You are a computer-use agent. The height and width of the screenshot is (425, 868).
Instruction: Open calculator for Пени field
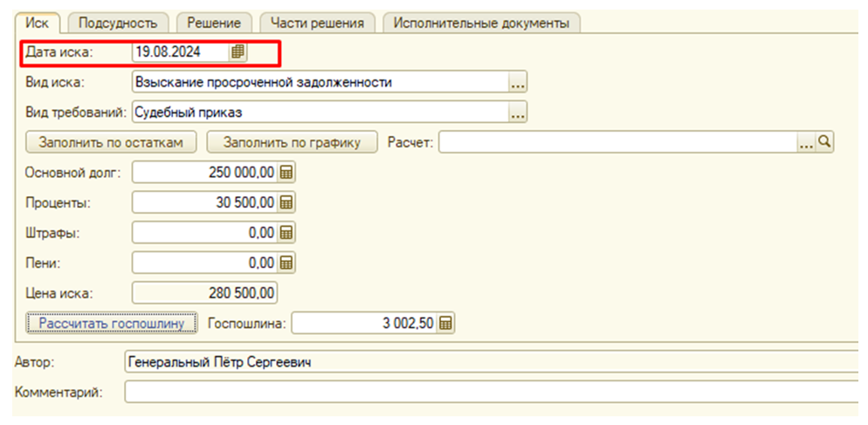tap(286, 263)
